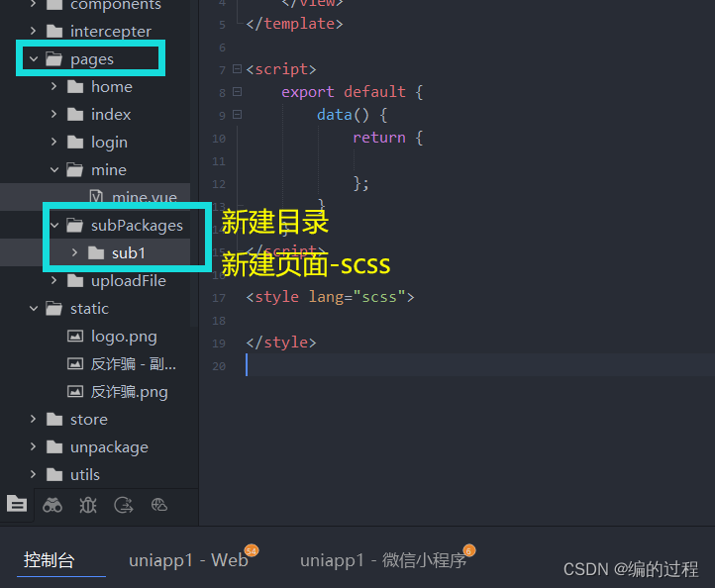Click the intercepter folder icon

point(54,31)
